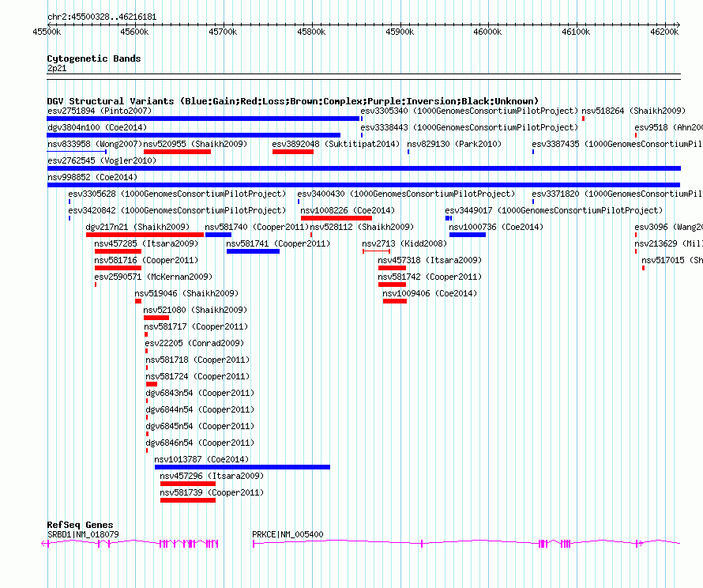Click the 46100k ruler label

point(576,32)
